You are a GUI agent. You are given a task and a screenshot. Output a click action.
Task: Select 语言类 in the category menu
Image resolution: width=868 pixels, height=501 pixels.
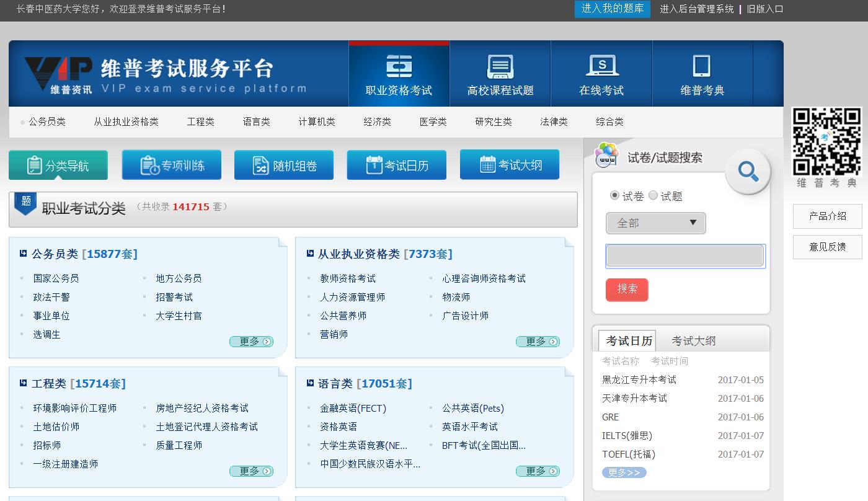coord(257,122)
